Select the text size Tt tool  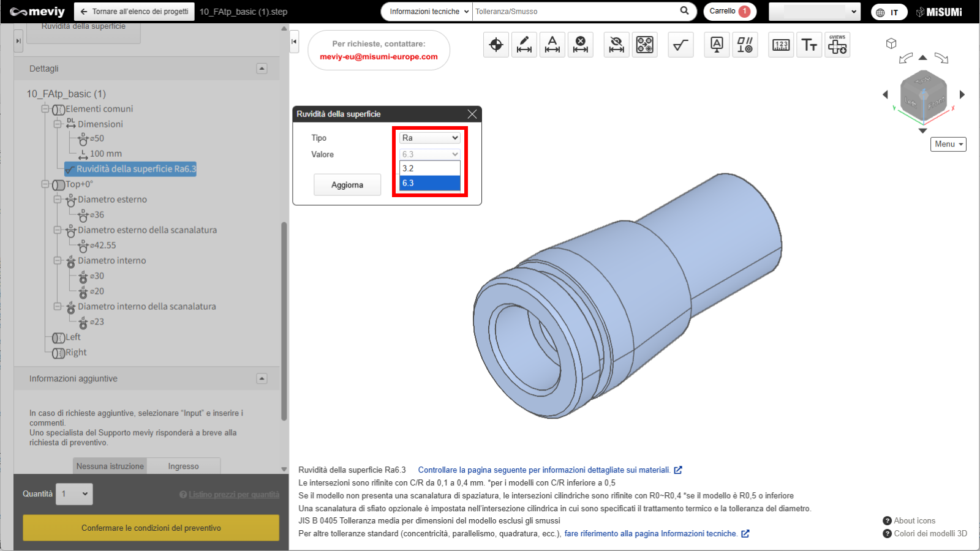coord(809,45)
